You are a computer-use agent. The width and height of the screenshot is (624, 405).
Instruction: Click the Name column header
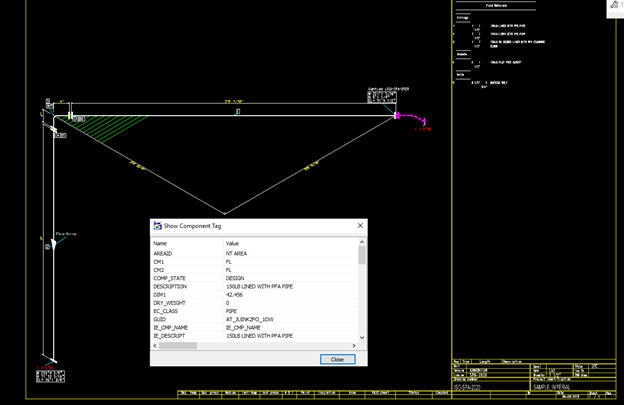(x=160, y=243)
